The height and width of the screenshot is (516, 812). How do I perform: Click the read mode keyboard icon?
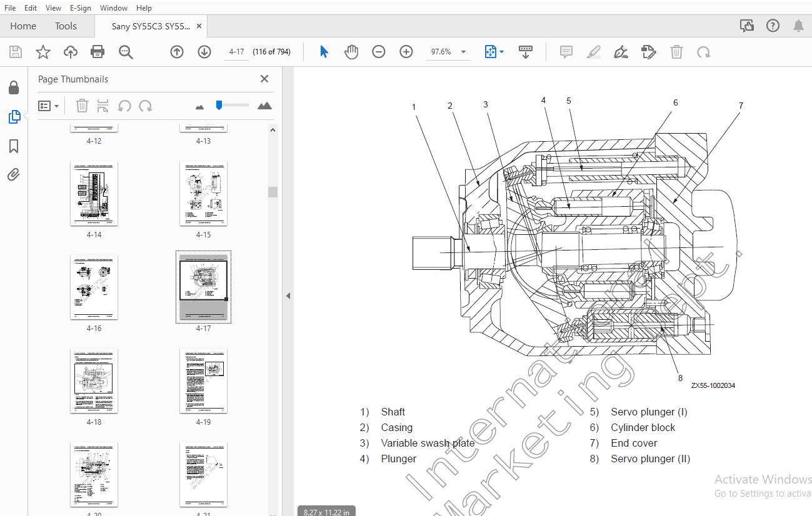tap(526, 52)
